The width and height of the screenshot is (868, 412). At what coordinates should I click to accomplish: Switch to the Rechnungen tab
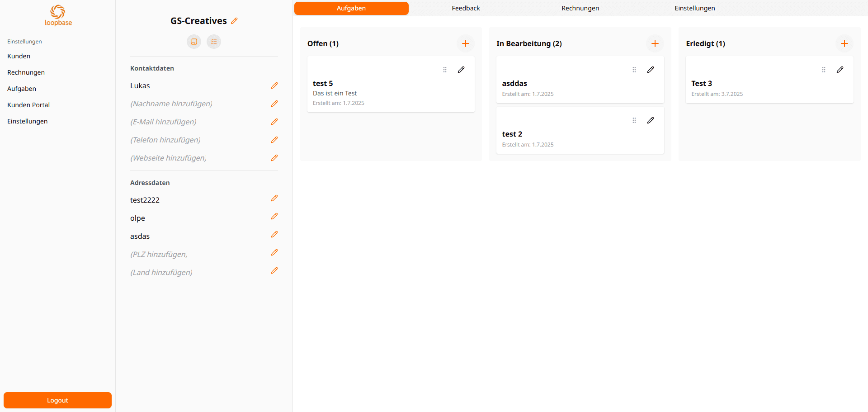(580, 8)
